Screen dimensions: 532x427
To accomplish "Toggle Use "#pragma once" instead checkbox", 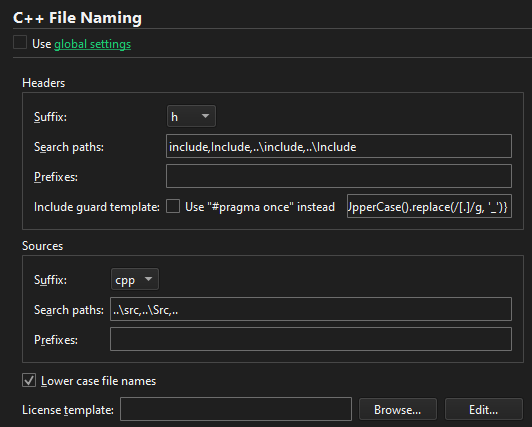I will (173, 206).
